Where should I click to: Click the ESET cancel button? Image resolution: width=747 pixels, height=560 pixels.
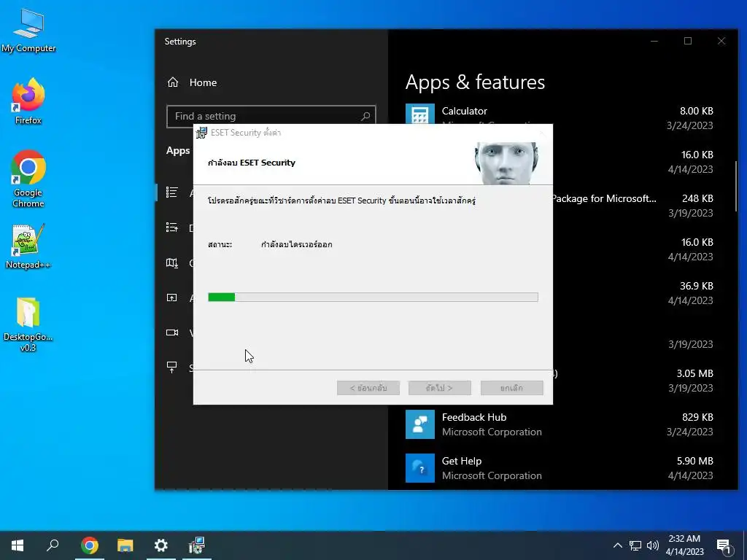pyautogui.click(x=511, y=388)
